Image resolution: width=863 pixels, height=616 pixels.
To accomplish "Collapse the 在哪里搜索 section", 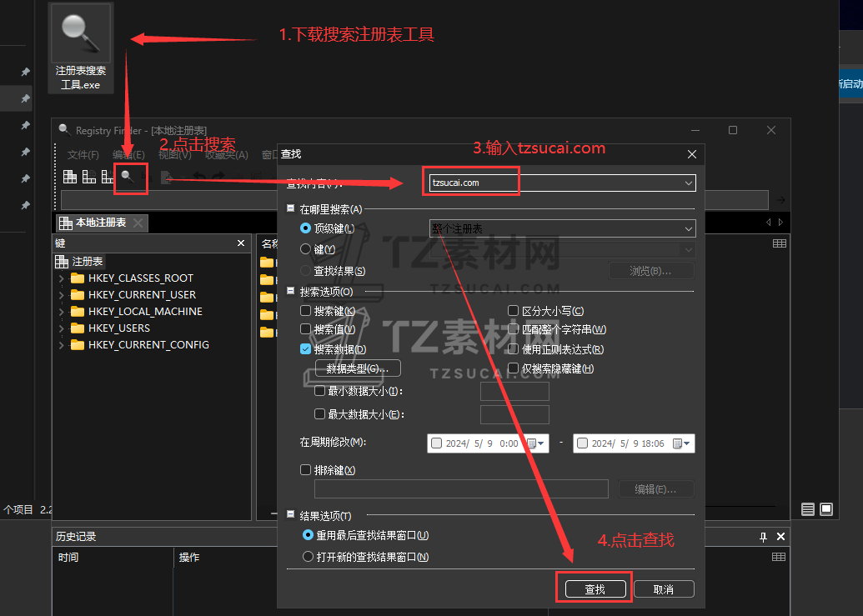I will click(291, 208).
